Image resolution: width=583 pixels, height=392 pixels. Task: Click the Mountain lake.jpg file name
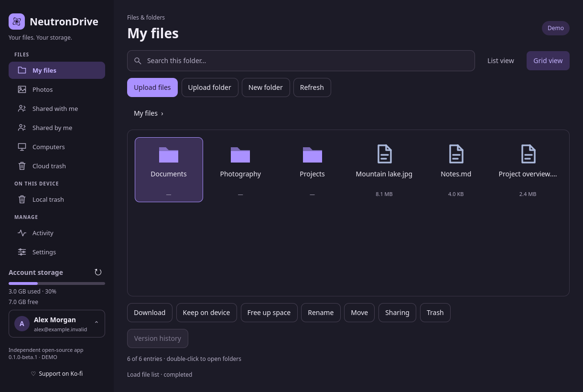coord(384,174)
